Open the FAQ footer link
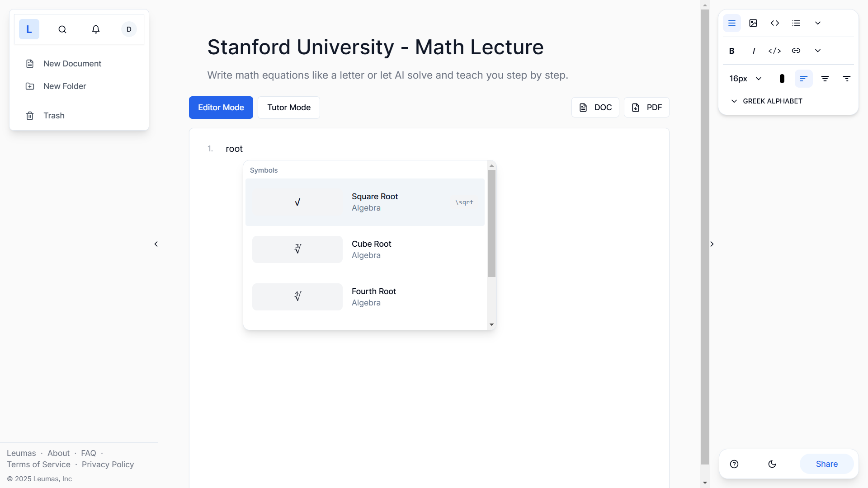Viewport: 868px width, 488px height. coord(89,453)
